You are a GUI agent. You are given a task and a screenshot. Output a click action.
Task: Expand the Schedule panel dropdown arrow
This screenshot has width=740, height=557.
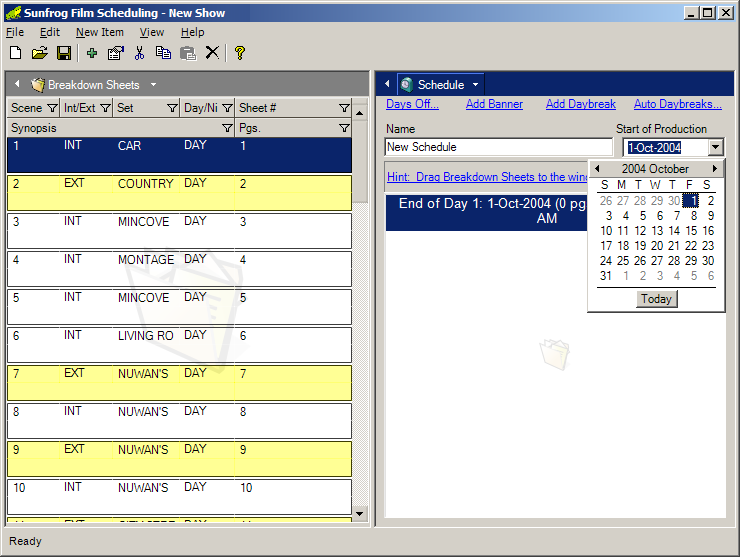click(475, 84)
